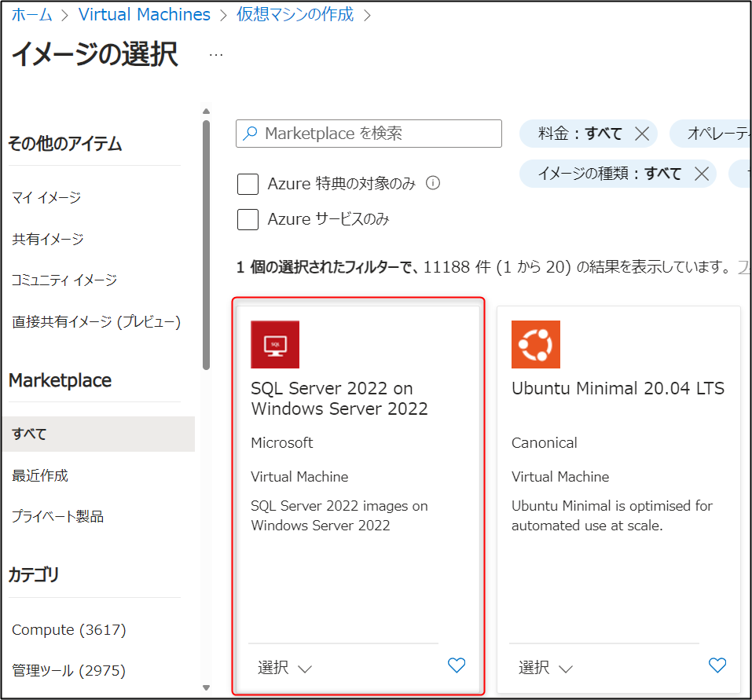Open the 選択 dropdown on the Ubuntu Minimal card
The width and height of the screenshot is (752, 700).
[546, 668]
